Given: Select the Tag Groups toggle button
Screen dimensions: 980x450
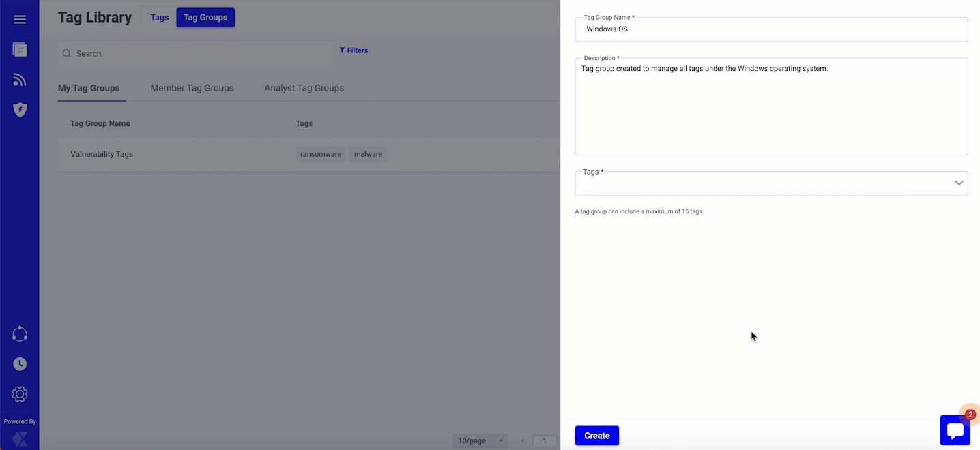Looking at the screenshot, I should pos(205,18).
